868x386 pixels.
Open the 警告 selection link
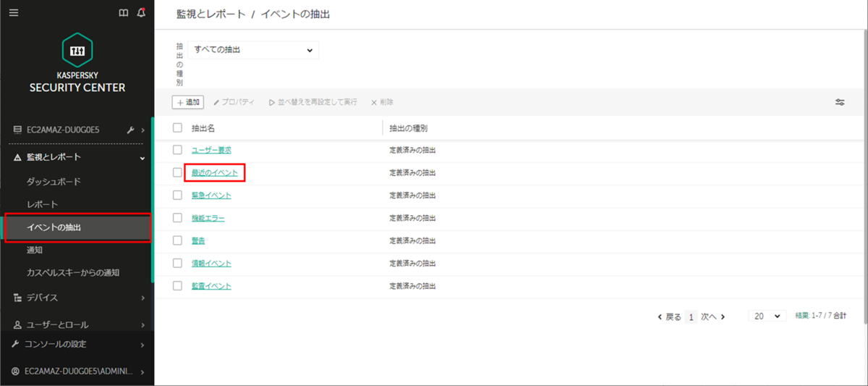click(198, 240)
